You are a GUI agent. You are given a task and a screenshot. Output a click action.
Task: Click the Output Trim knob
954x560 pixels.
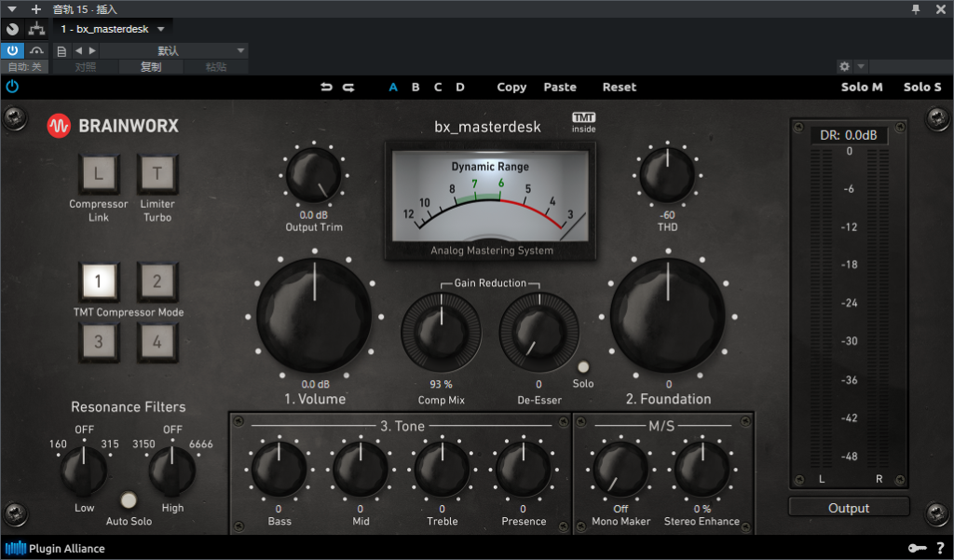[314, 175]
